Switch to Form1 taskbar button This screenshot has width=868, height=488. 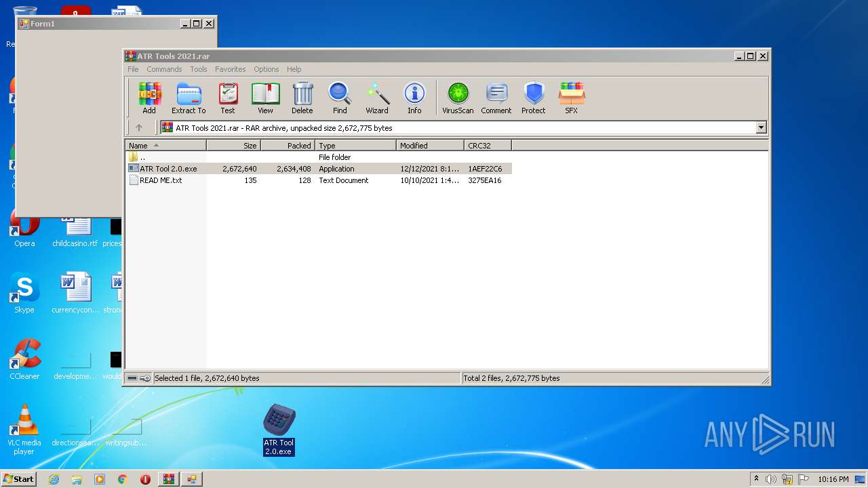pyautogui.click(x=192, y=479)
